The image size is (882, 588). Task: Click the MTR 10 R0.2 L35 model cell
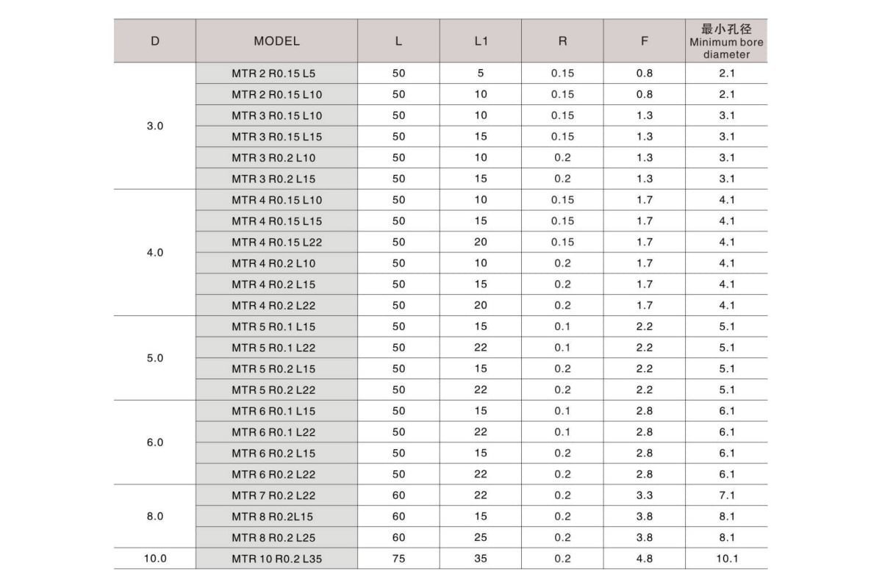276,559
